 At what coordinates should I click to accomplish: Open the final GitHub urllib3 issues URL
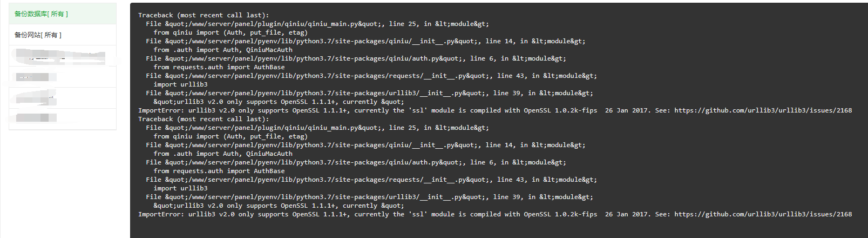pyautogui.click(x=763, y=214)
